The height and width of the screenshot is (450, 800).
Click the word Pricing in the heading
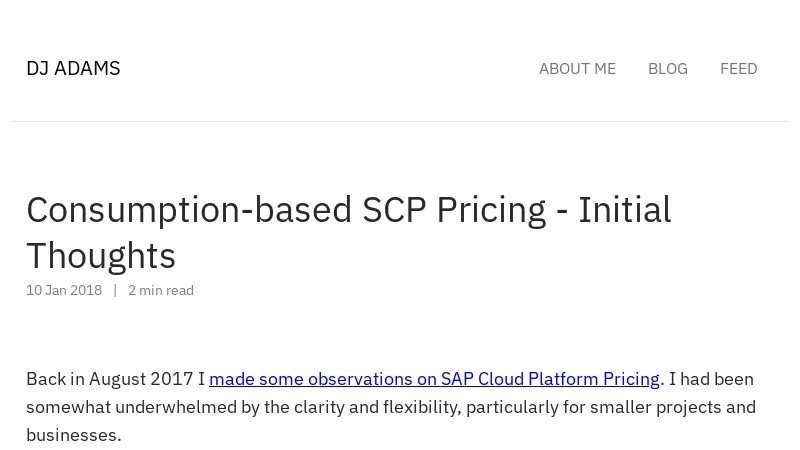(490, 210)
